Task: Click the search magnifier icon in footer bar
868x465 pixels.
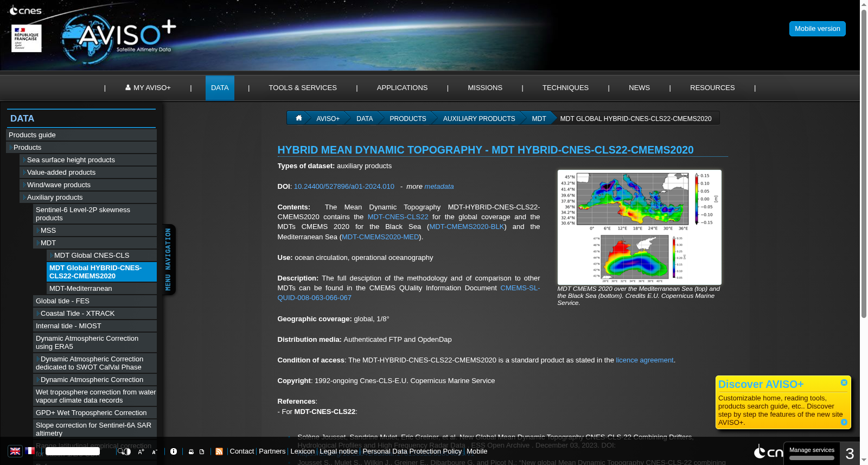Action: tap(120, 451)
